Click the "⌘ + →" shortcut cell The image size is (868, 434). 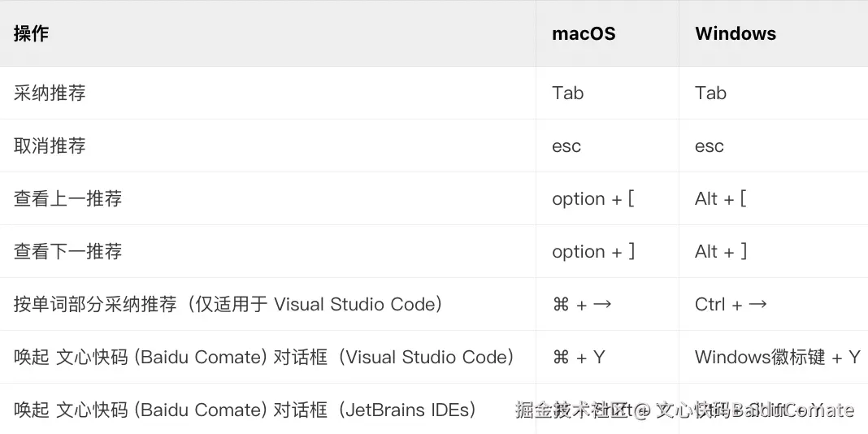(x=581, y=305)
